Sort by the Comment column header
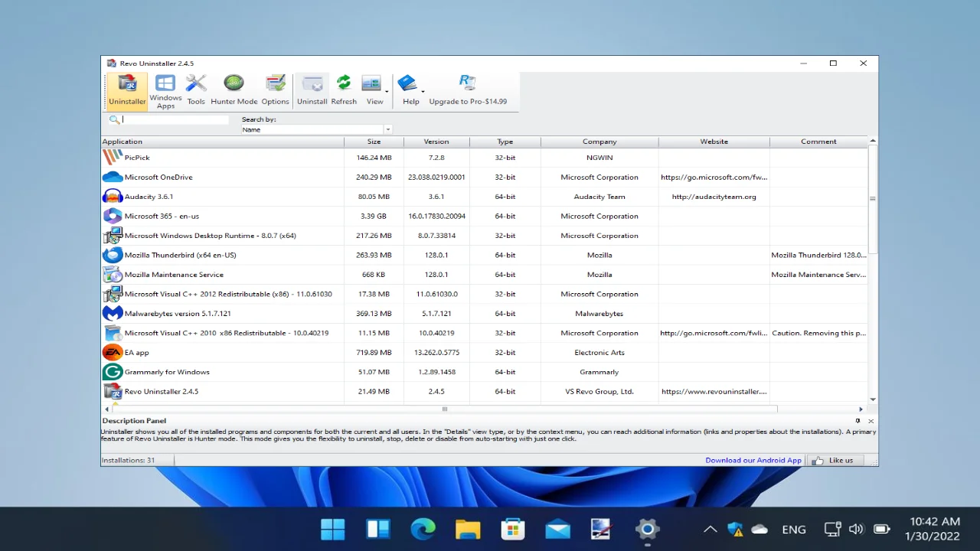The image size is (980, 551). point(818,142)
